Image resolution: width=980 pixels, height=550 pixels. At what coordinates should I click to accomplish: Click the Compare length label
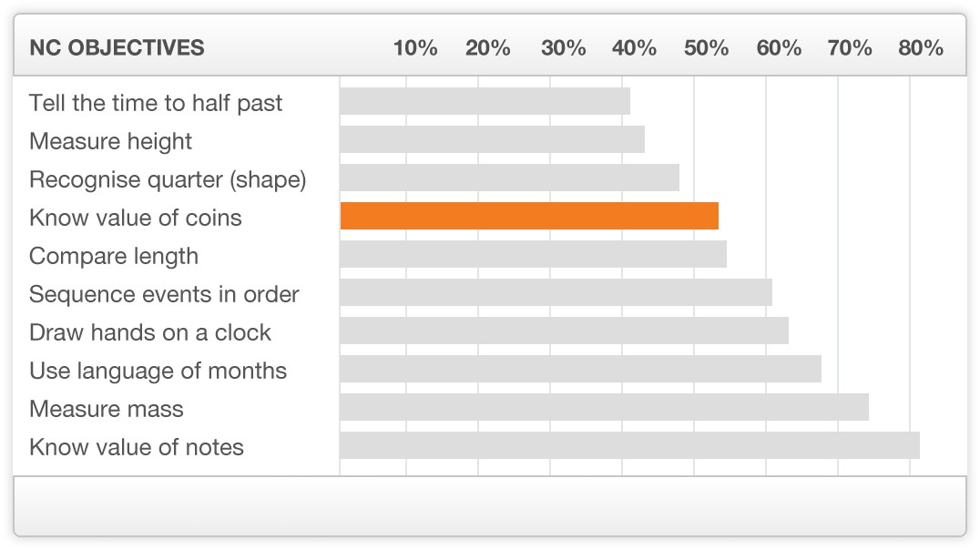point(114,256)
